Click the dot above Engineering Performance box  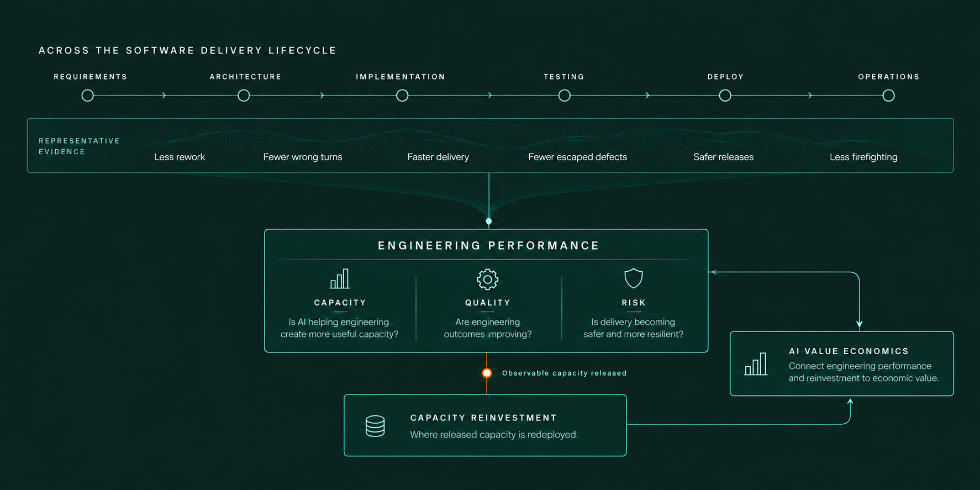pos(489,222)
